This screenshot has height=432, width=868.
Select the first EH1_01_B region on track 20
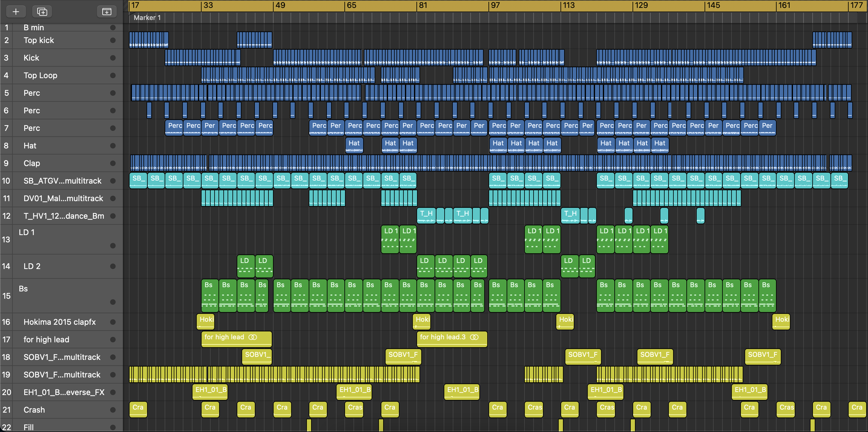click(x=210, y=392)
